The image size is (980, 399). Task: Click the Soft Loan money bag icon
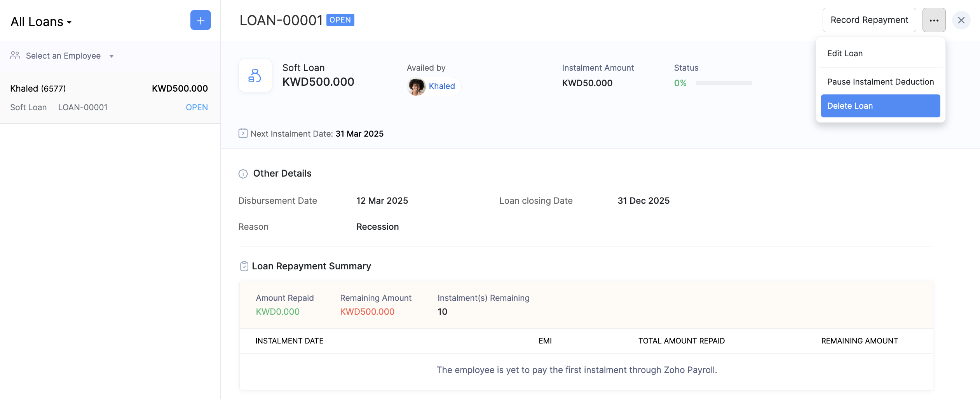[255, 76]
